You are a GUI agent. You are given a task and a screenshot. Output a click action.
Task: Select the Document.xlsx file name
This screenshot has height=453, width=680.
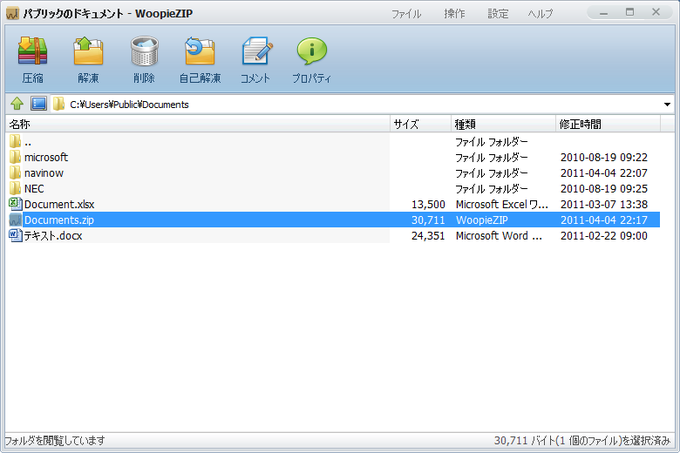[x=59, y=204]
